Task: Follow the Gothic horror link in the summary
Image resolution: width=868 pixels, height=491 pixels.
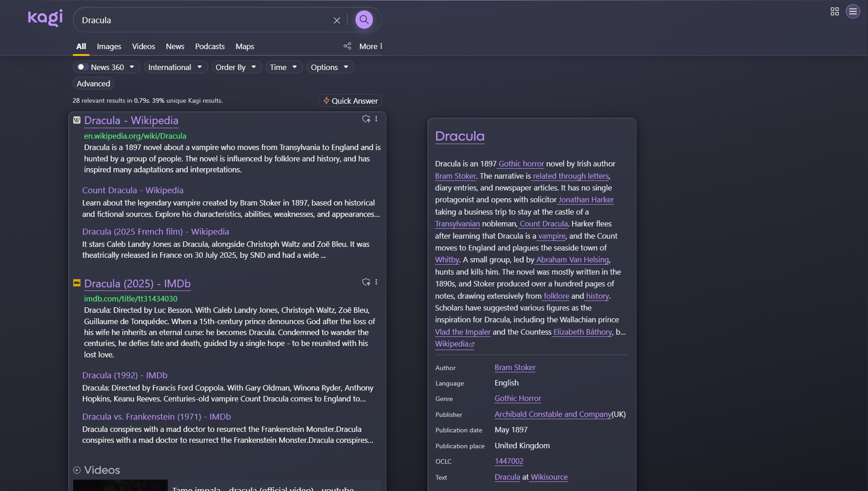Action: [521, 164]
